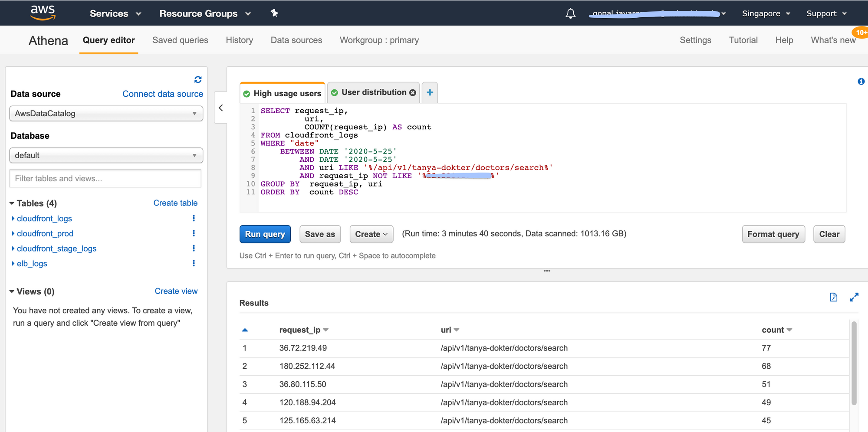This screenshot has height=432, width=868.
Task: Open the Resource Groups menu
Action: coord(205,13)
